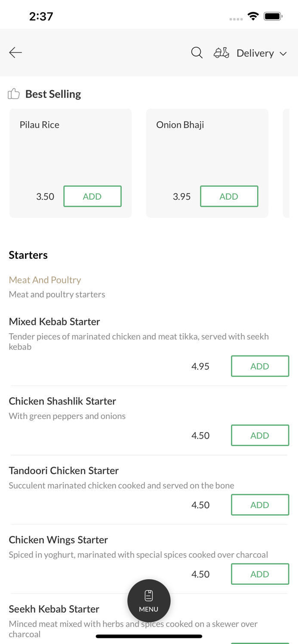Image resolution: width=298 pixels, height=644 pixels.
Task: Add Chicken Wings Starter to order
Action: [260, 574]
